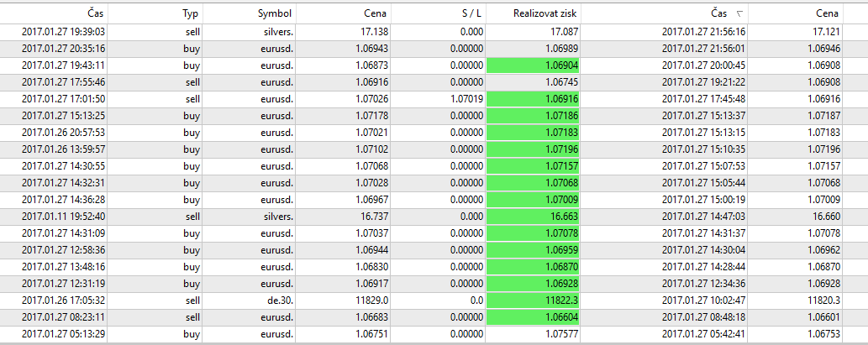Select the open price 1.06967

(x=371, y=200)
